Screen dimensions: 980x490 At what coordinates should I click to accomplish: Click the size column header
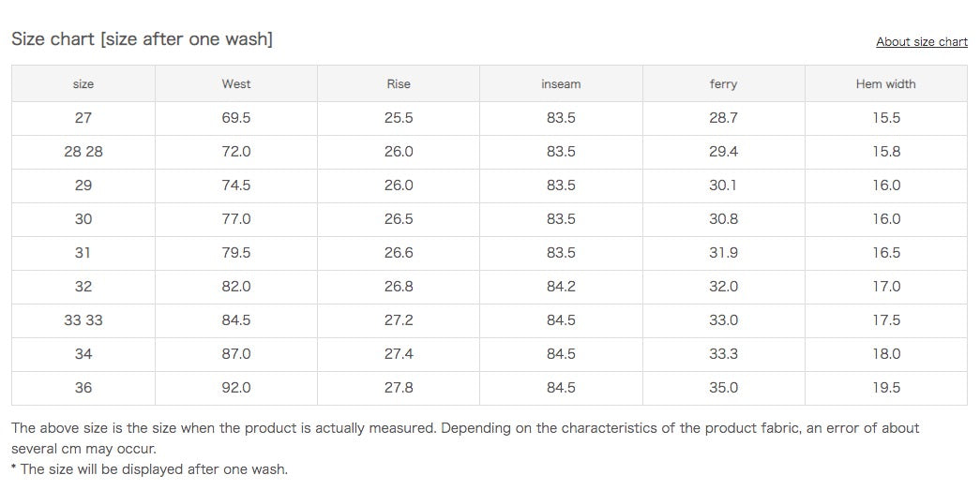83,84
